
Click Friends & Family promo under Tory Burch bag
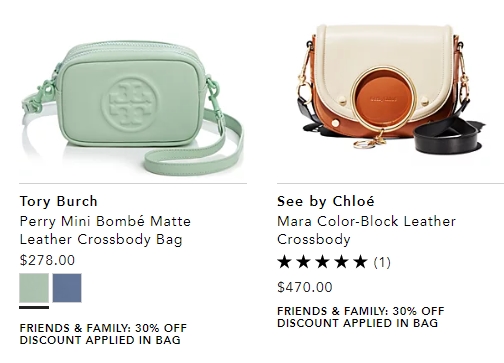[x=103, y=334]
